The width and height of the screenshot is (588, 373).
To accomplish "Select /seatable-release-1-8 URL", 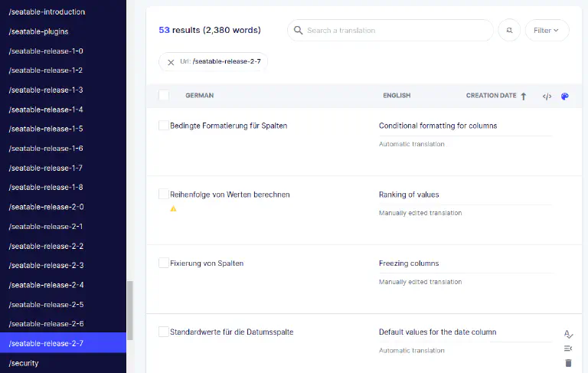I will 46,187.
